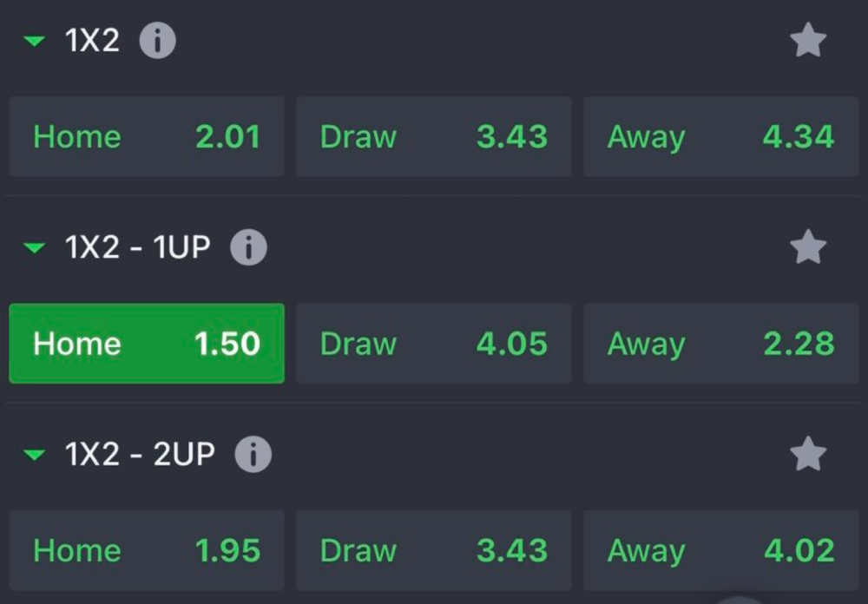Open info icon next to 1X2 market
The width and height of the screenshot is (868, 604).
pyautogui.click(x=157, y=41)
